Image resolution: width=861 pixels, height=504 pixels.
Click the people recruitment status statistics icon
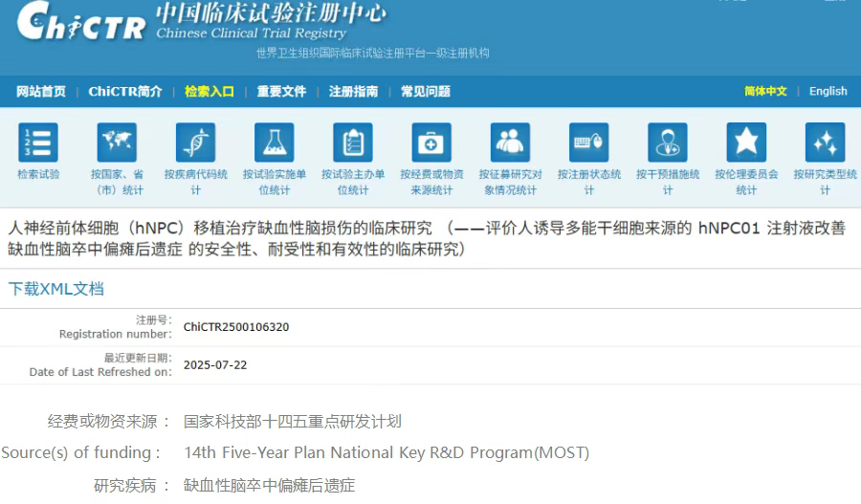pos(510,142)
